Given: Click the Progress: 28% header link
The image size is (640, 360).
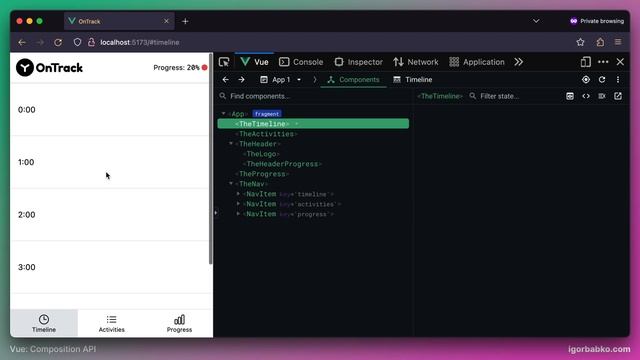Looking at the screenshot, I should (180, 68).
